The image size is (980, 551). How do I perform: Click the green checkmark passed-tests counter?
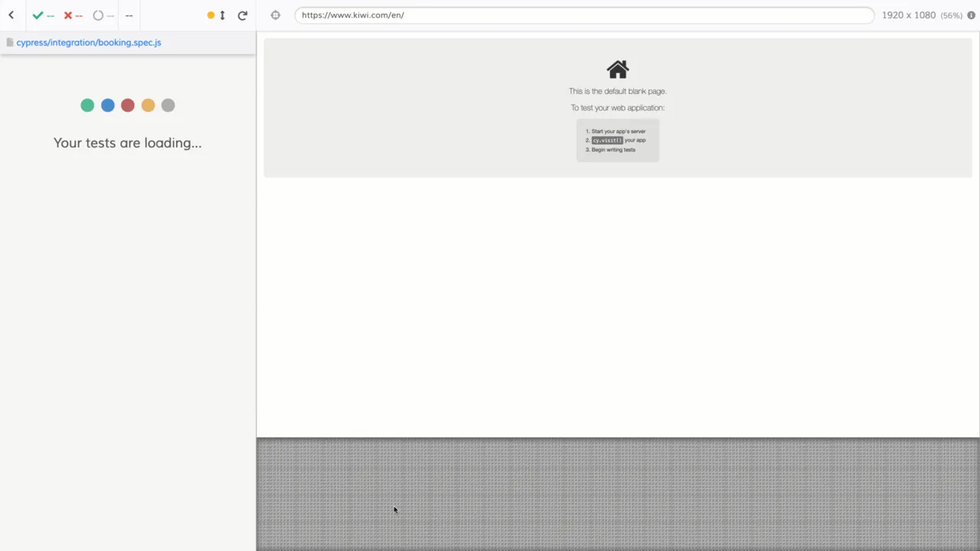[43, 15]
